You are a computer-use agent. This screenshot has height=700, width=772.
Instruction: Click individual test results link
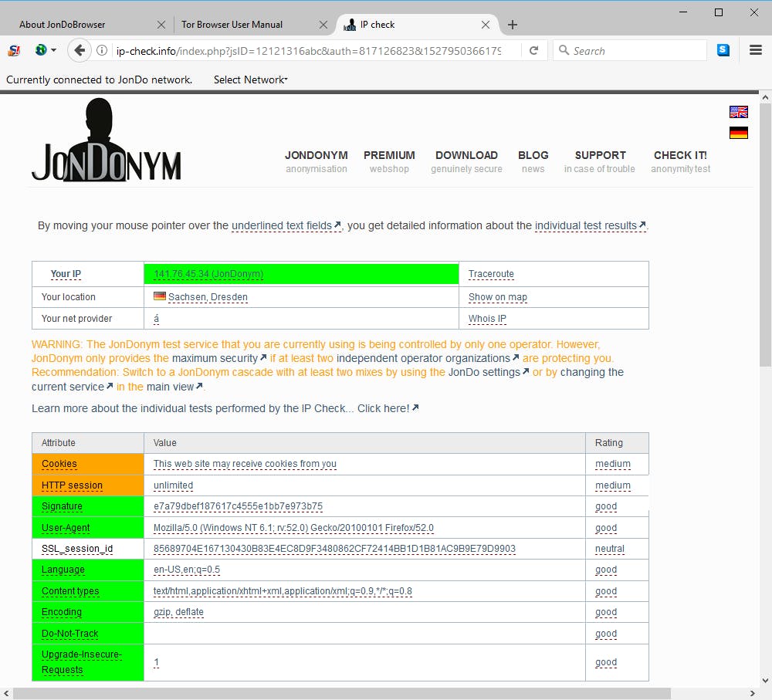pos(591,225)
